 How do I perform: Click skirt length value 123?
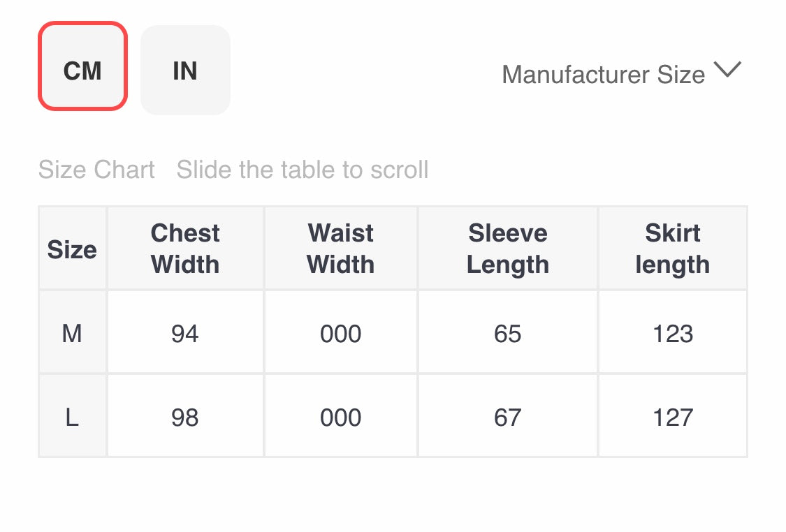coord(672,334)
